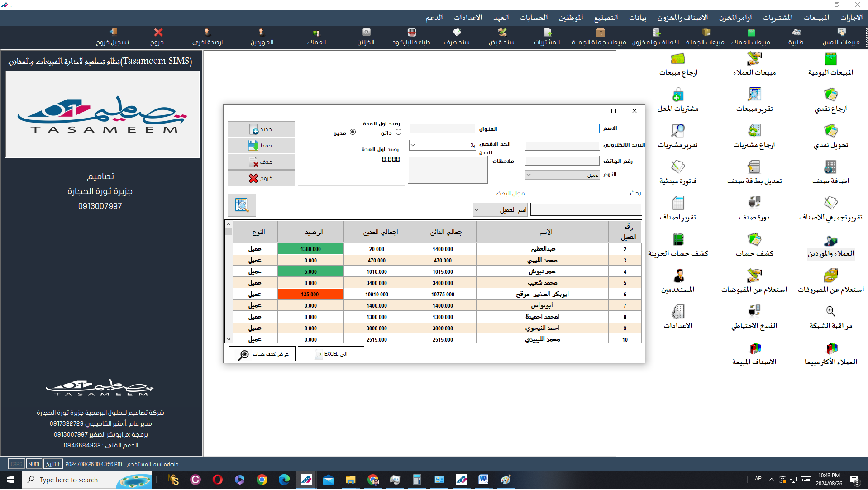The width and height of the screenshot is (868, 490).
Task: Open المستخدمين shortcut icon
Action: [x=678, y=281]
